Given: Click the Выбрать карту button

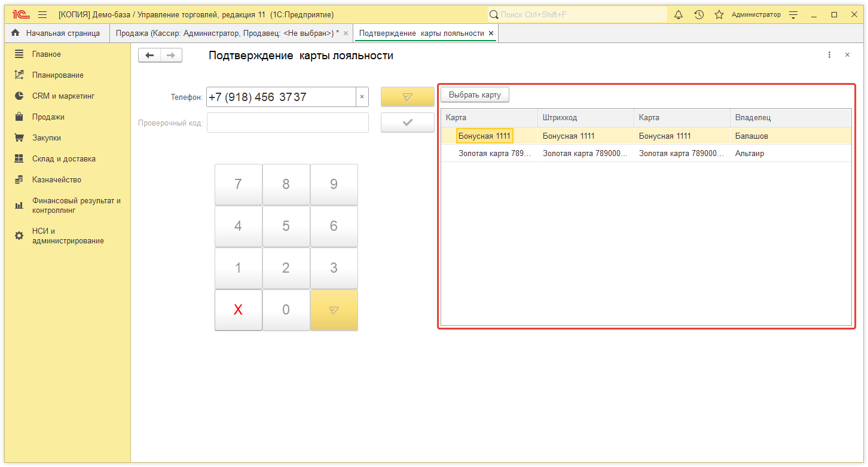Looking at the screenshot, I should [475, 94].
